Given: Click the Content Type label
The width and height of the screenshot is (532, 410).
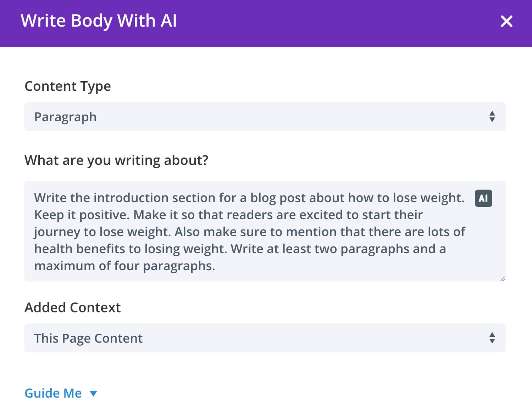Looking at the screenshot, I should 68,86.
